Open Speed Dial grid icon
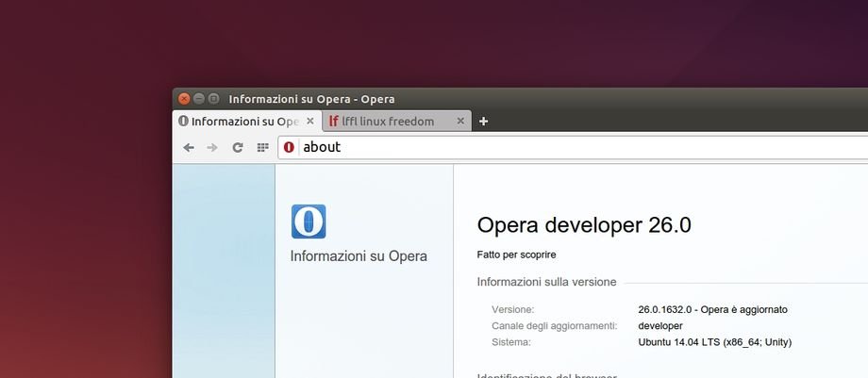 click(x=262, y=147)
